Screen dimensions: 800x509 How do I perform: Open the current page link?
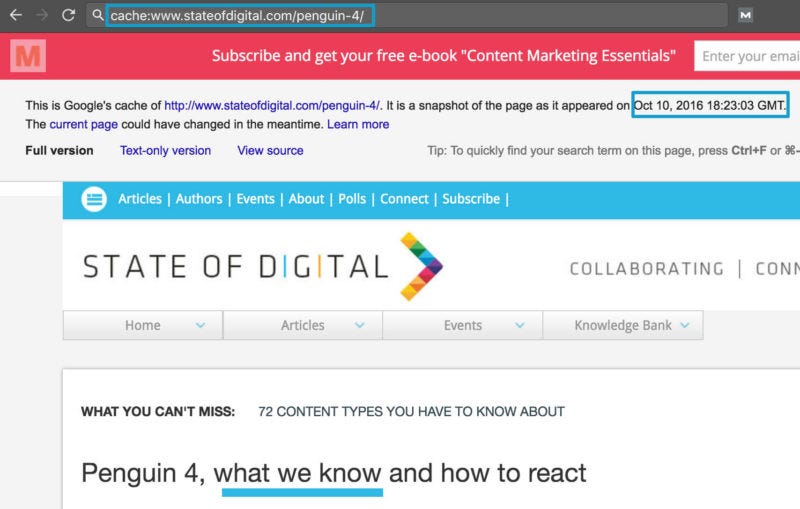[84, 124]
